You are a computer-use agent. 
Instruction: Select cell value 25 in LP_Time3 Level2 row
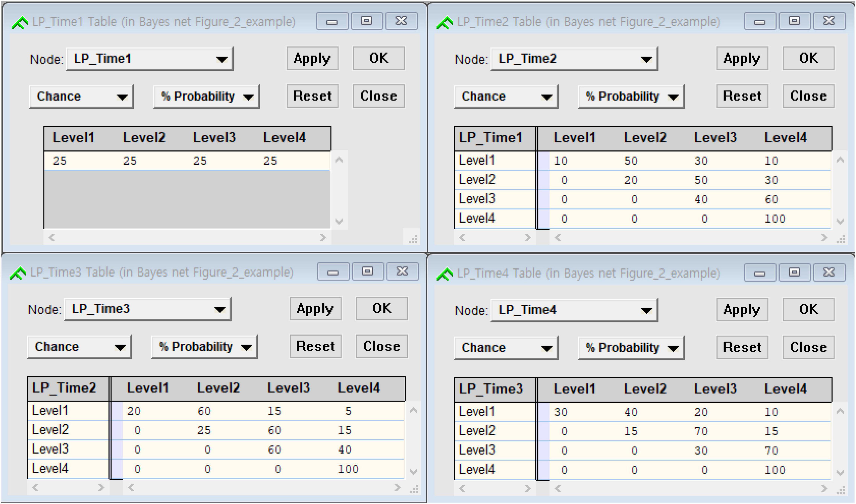(204, 430)
